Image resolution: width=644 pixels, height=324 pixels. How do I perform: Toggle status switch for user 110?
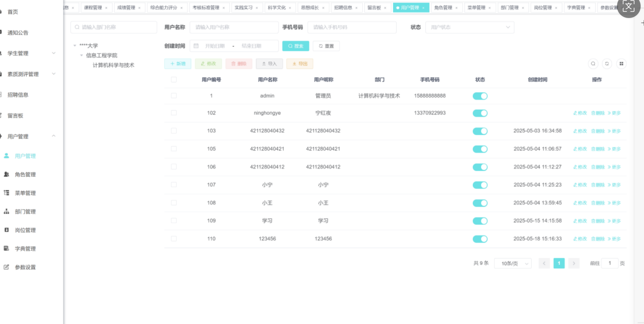480,239
